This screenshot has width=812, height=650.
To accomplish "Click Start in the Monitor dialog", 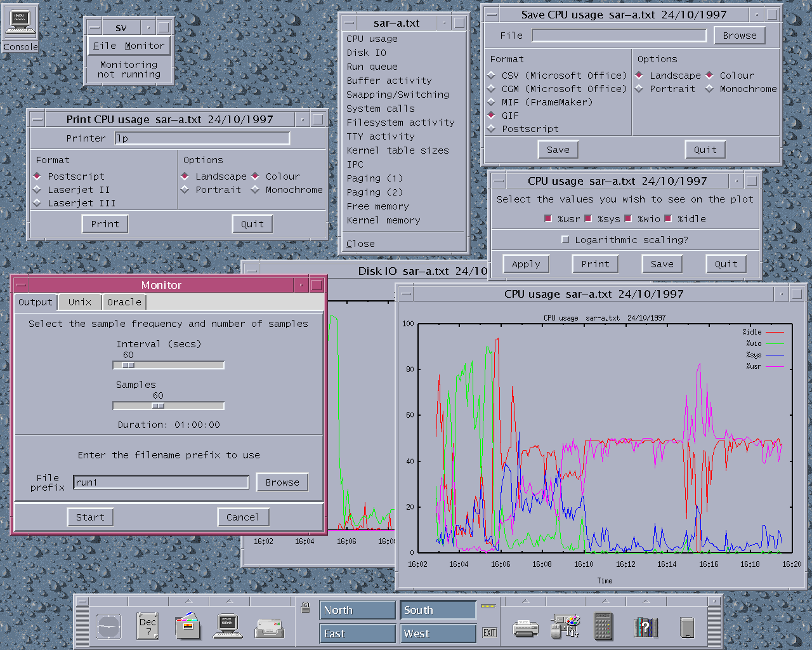I will (x=90, y=517).
